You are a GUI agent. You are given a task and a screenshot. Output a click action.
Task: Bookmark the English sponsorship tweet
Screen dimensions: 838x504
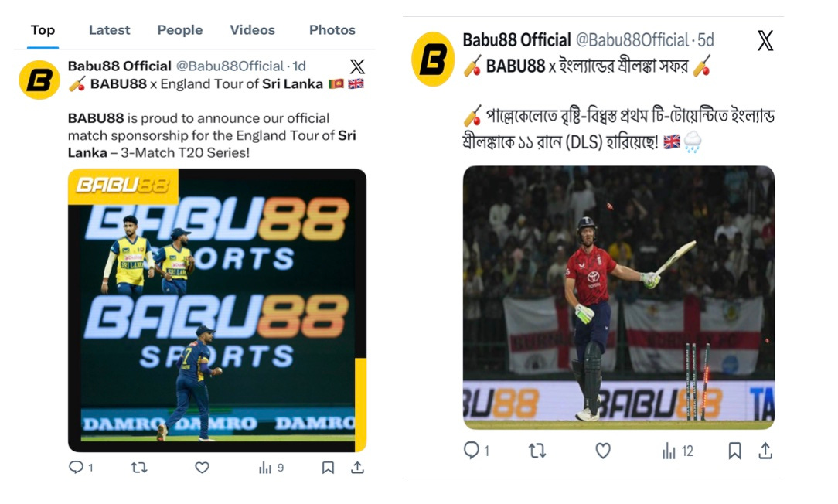[328, 468]
